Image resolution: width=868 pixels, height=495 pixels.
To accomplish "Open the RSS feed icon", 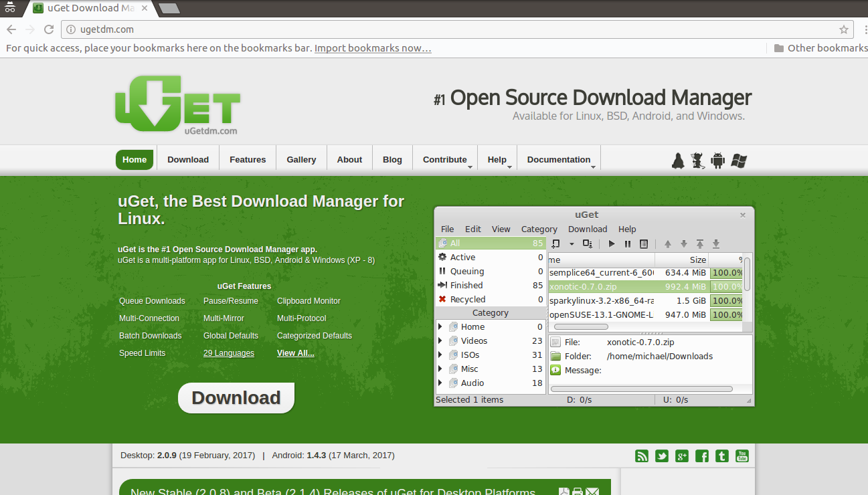I will click(642, 456).
